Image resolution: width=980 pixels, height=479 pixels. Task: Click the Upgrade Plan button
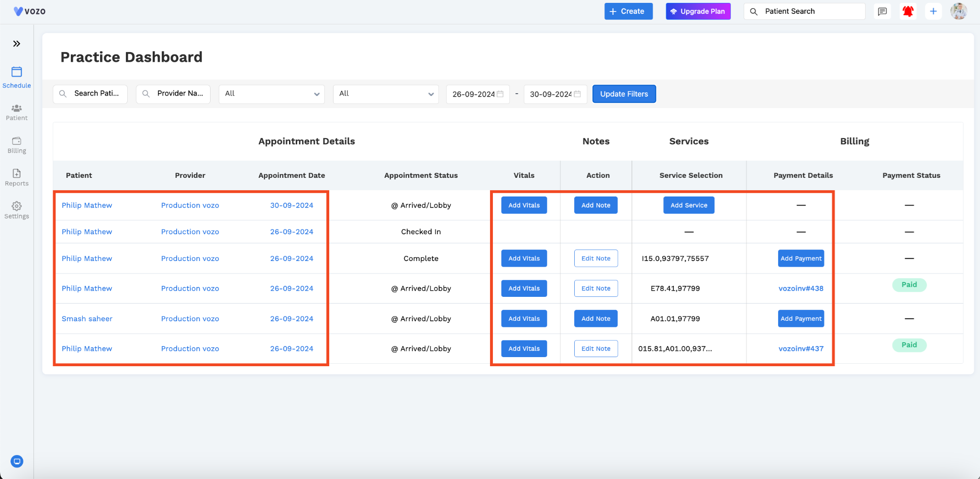click(x=698, y=11)
